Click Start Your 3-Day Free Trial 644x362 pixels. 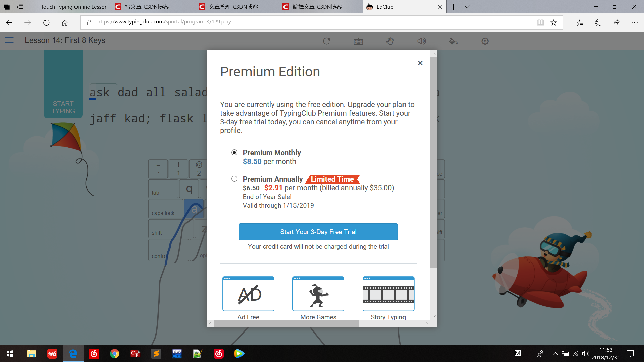pyautogui.click(x=318, y=232)
